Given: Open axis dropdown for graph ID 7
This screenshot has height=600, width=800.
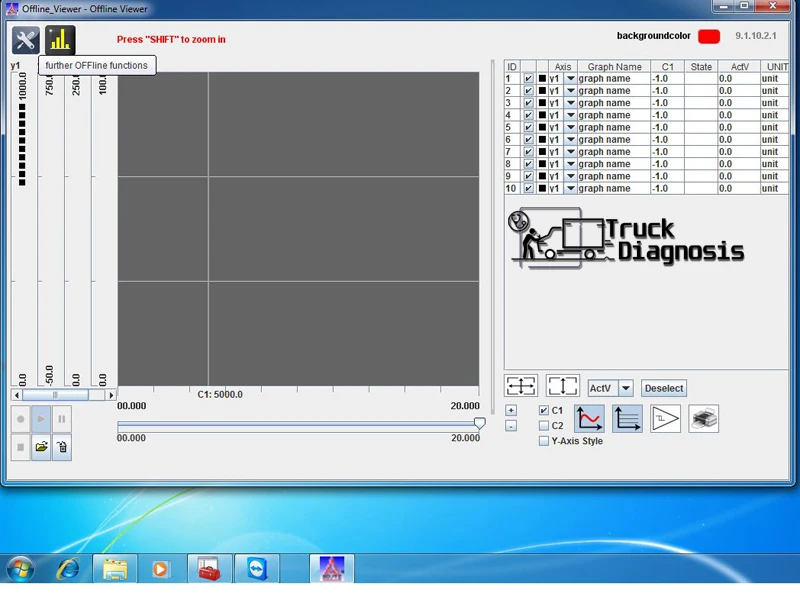Looking at the screenshot, I should (x=570, y=152).
